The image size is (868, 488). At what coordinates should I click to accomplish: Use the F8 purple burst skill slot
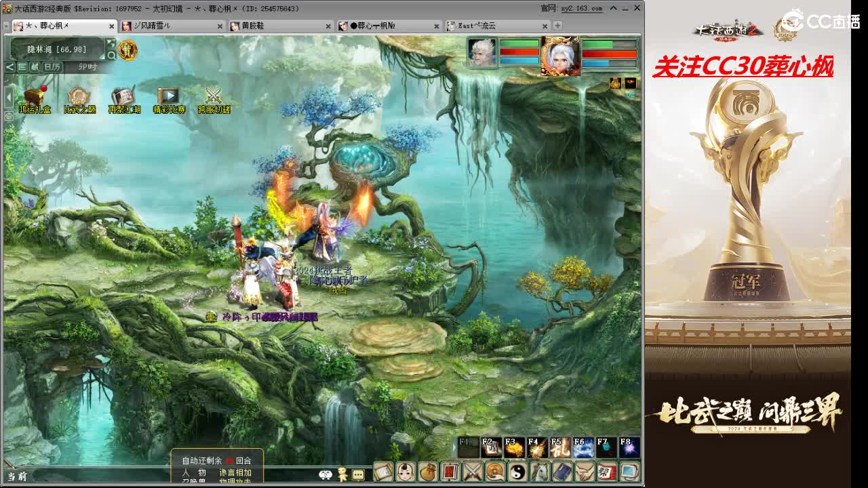tap(629, 447)
